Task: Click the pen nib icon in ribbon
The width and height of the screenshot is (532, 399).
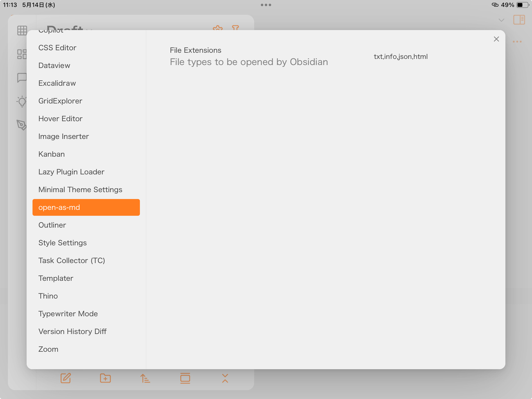Action: pyautogui.click(x=22, y=125)
